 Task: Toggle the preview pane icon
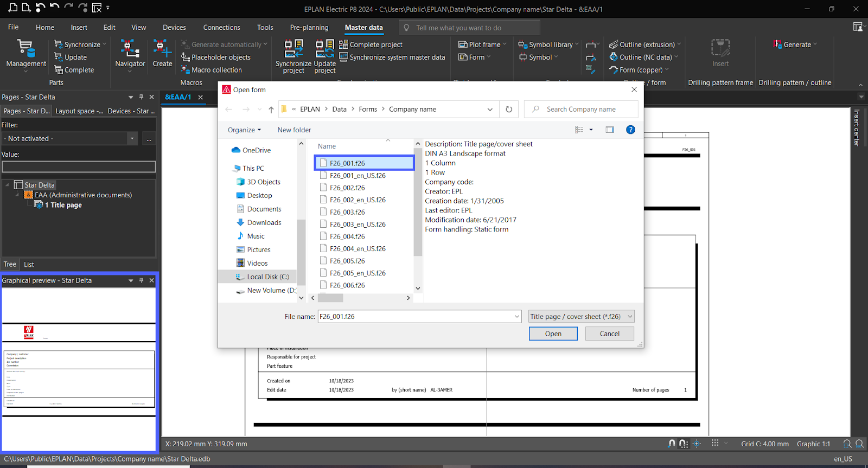coord(610,130)
